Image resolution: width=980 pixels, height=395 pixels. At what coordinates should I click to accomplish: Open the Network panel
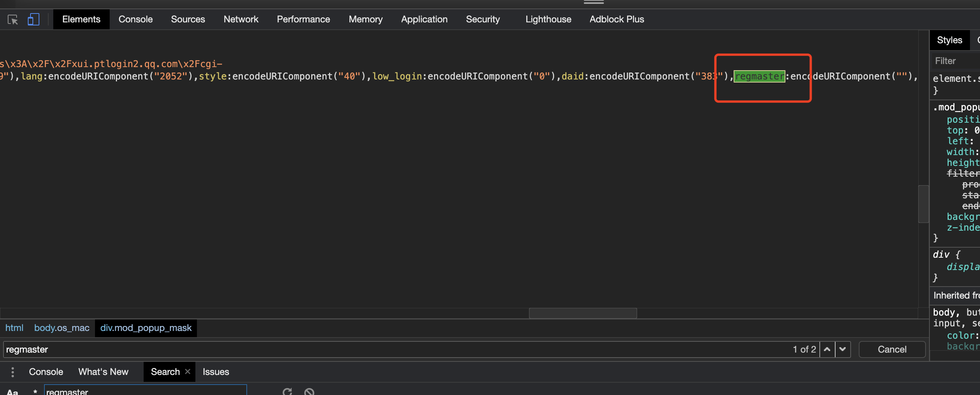(x=241, y=19)
